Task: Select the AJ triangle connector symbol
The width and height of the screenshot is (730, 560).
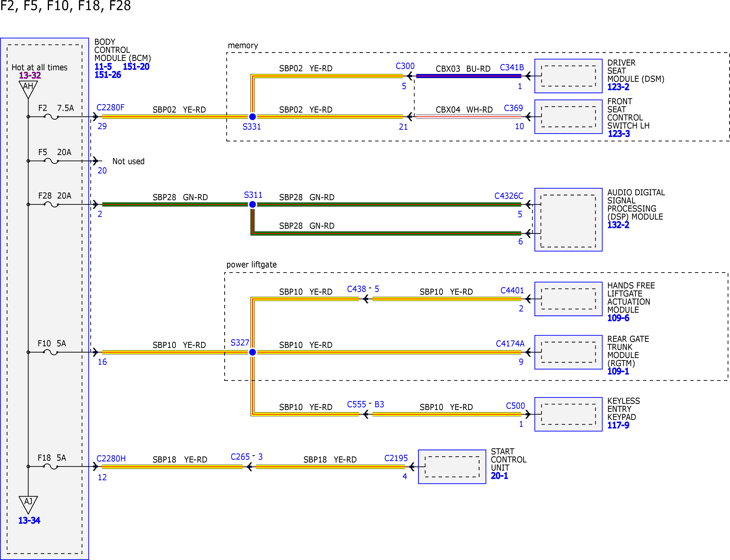Action: pos(28,504)
